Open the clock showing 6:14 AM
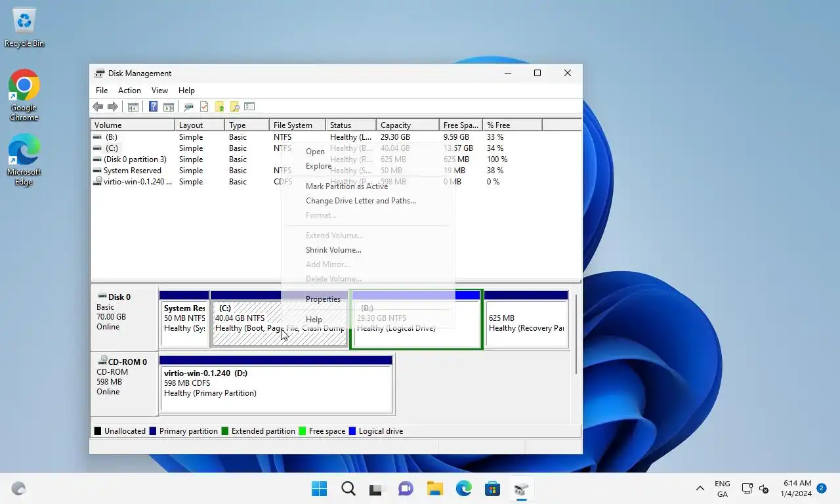Viewport: 840px width, 504px height. click(796, 488)
